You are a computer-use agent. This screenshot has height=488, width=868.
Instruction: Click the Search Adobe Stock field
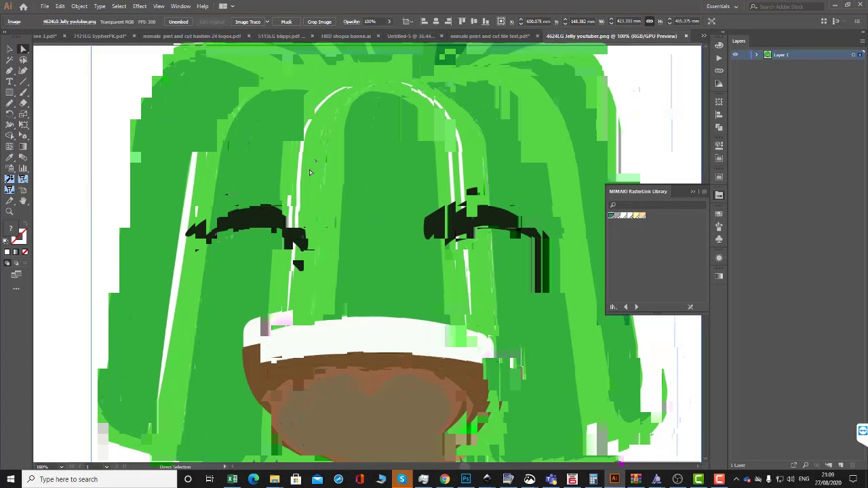tap(788, 6)
